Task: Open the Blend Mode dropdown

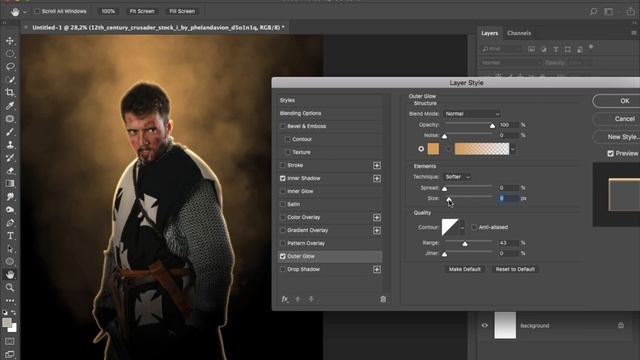Action: pos(471,114)
